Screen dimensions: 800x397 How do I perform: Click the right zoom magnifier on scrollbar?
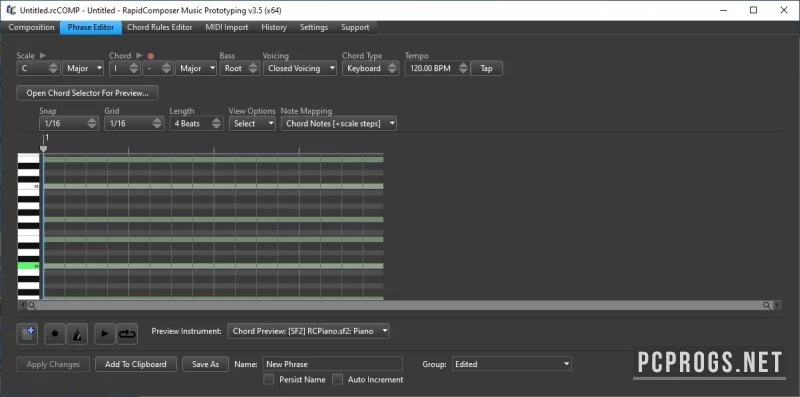pos(767,306)
